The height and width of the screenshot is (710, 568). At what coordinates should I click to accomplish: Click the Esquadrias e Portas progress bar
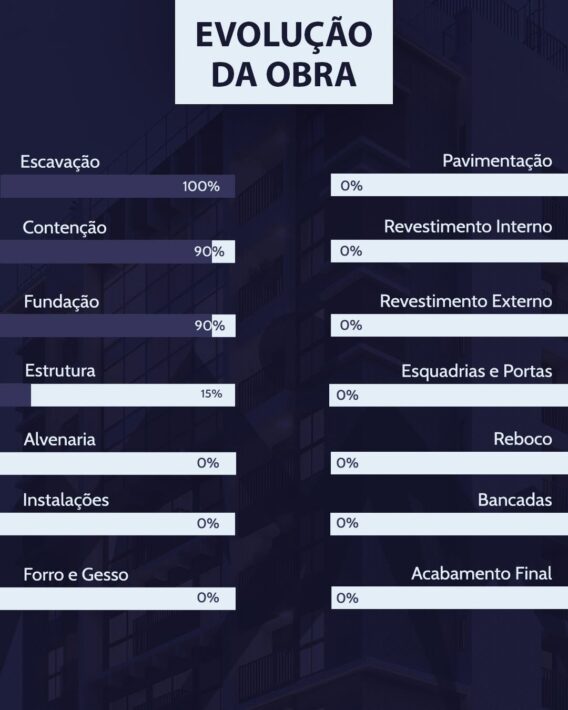coord(448,395)
